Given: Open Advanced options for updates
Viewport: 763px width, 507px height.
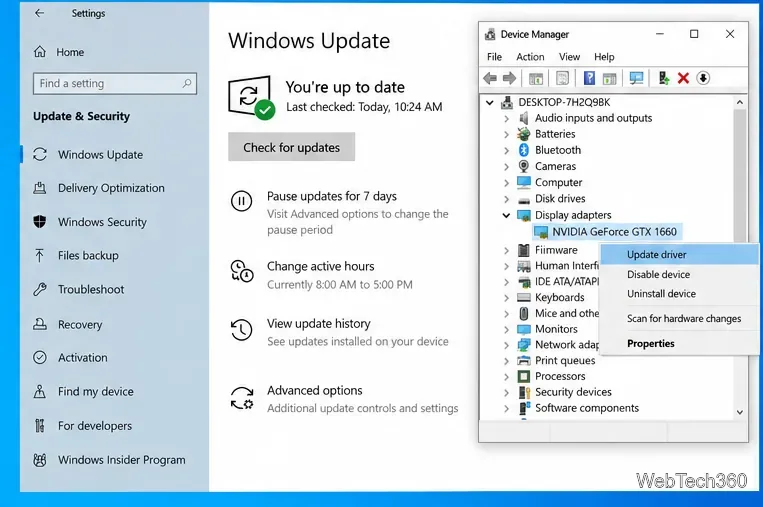Looking at the screenshot, I should tap(315, 390).
